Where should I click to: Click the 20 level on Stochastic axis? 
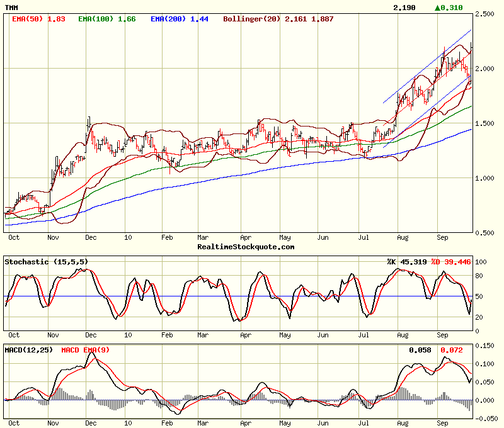click(x=479, y=317)
